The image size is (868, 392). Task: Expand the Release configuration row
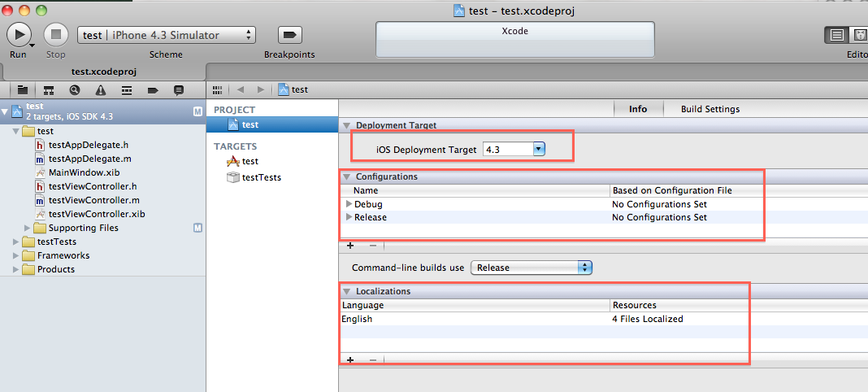click(349, 218)
